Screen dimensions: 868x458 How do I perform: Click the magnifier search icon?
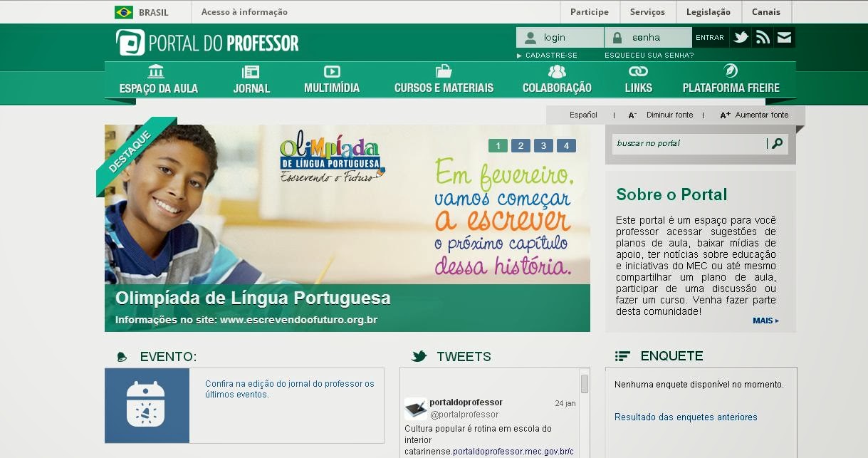click(x=777, y=143)
